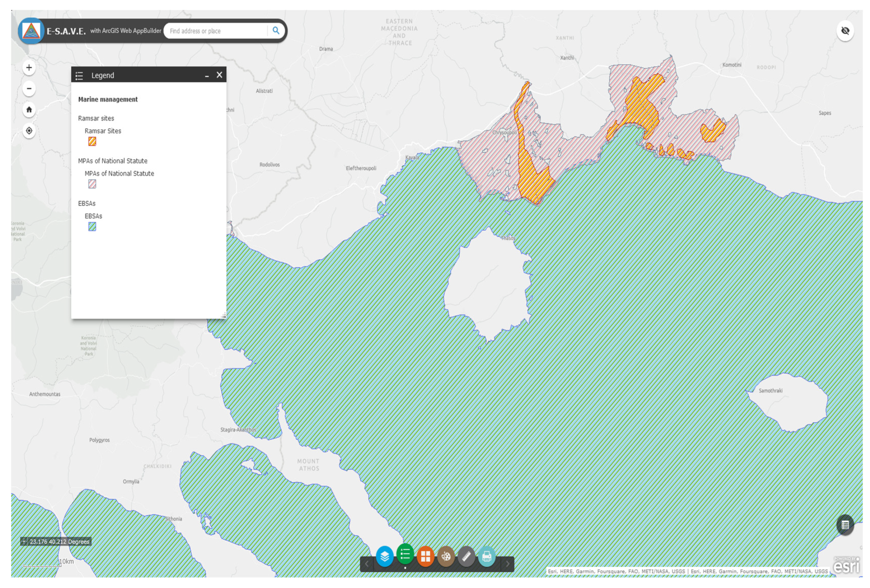The width and height of the screenshot is (870, 588).
Task: Open the Print widget
Action: (487, 556)
